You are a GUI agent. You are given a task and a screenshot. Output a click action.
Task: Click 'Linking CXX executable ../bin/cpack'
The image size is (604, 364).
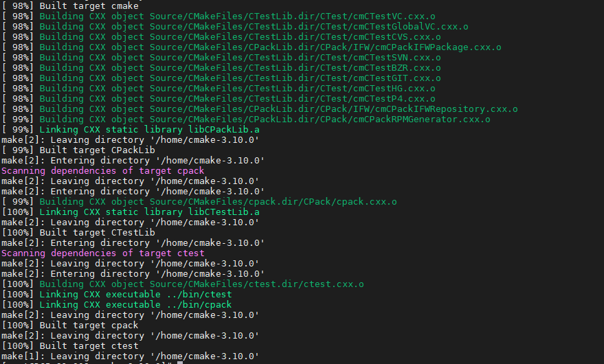(135, 304)
